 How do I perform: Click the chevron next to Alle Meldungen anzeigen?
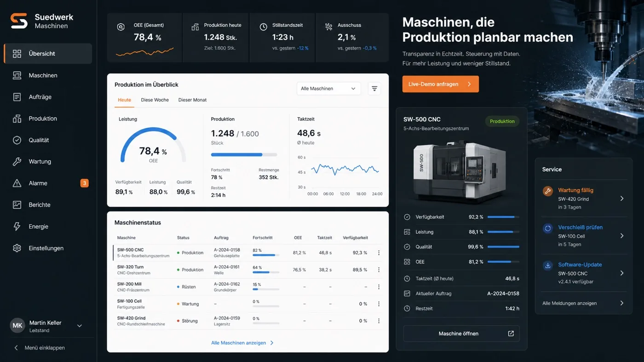click(x=621, y=303)
